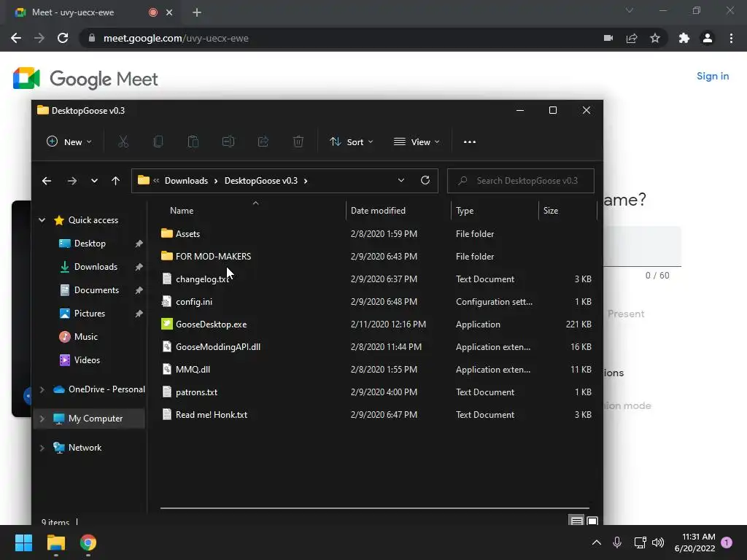Open a new Chrome tab
Image resolution: width=747 pixels, height=560 pixels.
pyautogui.click(x=197, y=12)
